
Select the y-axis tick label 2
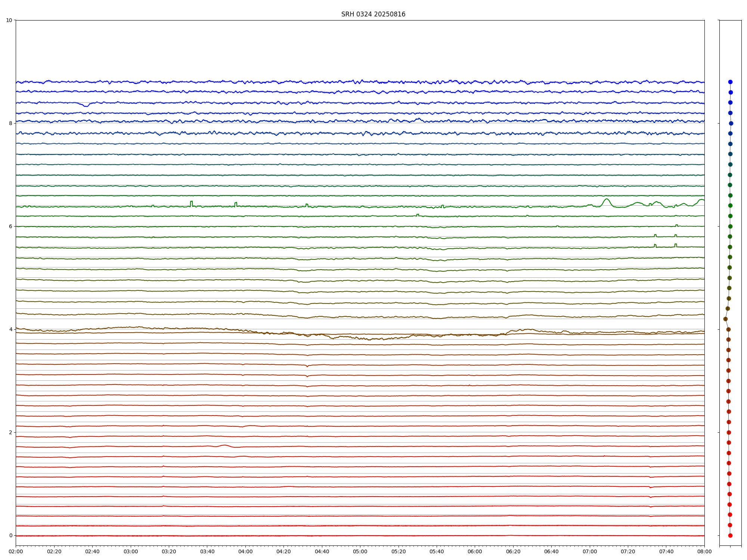point(10,432)
